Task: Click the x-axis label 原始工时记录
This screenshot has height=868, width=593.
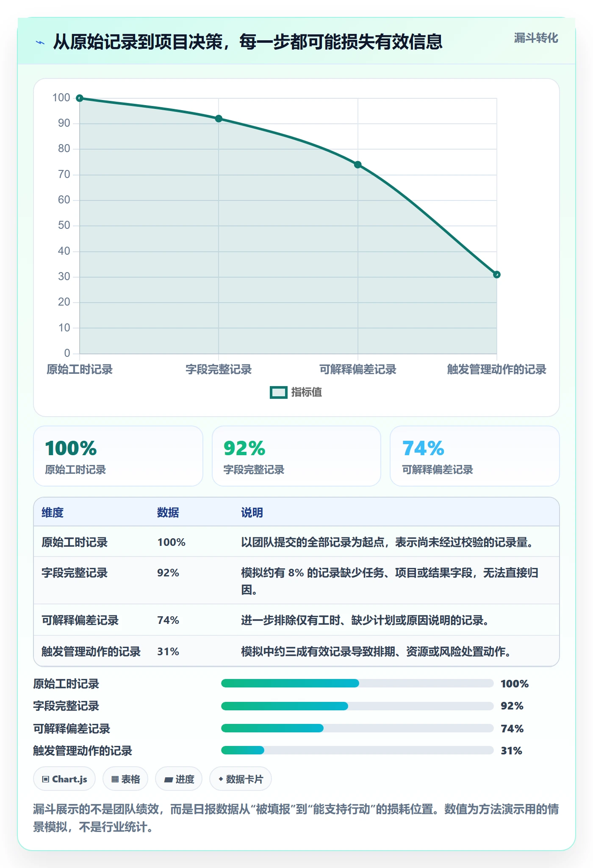Action: [80, 370]
